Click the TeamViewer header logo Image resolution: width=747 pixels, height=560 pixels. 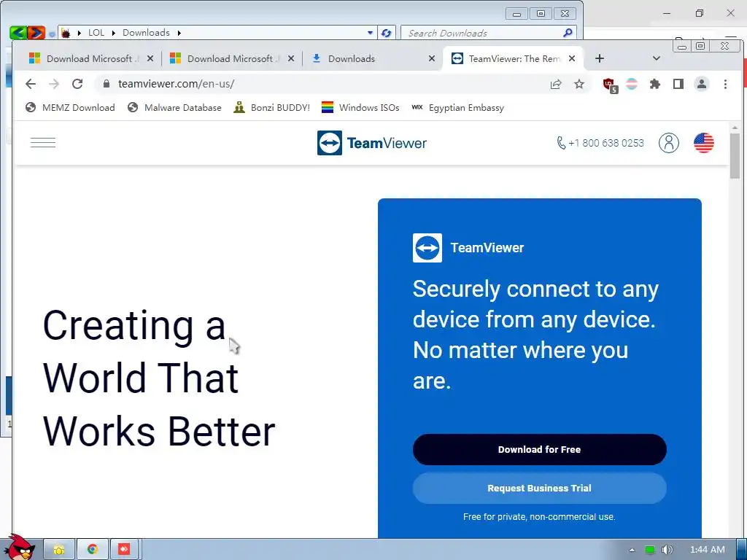point(372,143)
